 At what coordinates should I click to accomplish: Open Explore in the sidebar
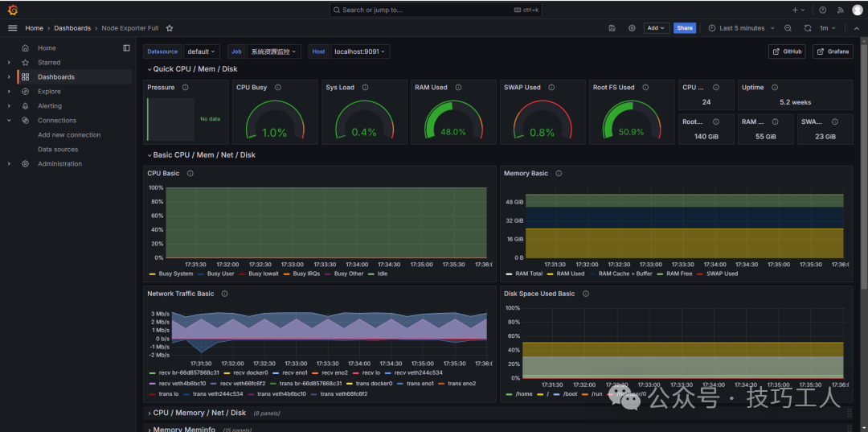tap(49, 92)
